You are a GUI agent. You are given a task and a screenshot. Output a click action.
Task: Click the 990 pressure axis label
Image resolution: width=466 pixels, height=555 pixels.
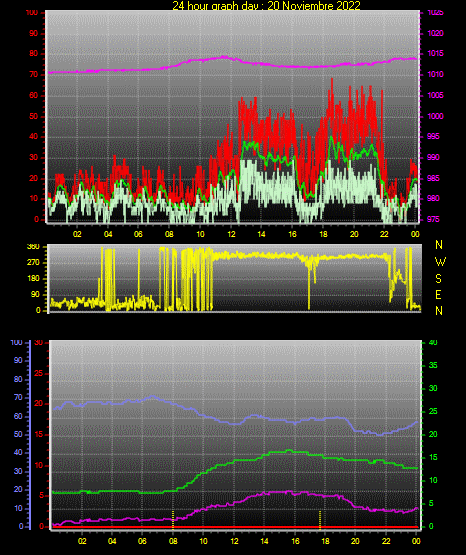[x=433, y=157]
